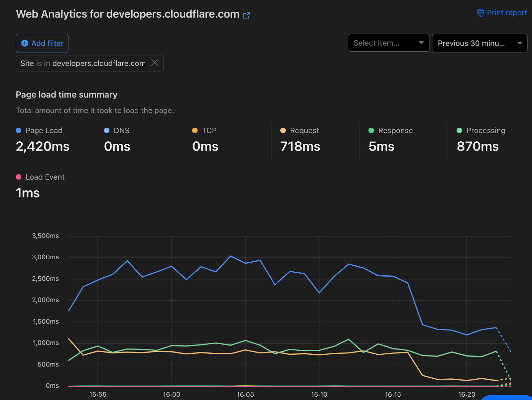Click the 16:00 tick on the time axis
532x400 pixels.
(172, 394)
